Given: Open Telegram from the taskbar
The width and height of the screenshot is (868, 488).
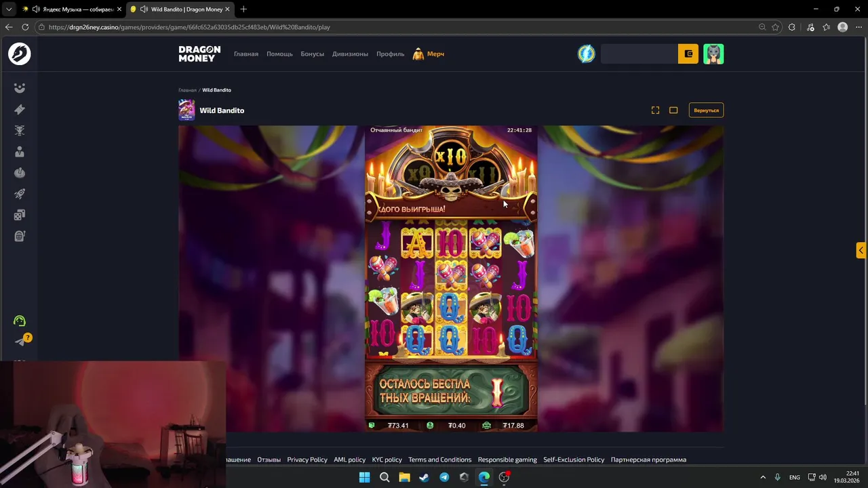Looking at the screenshot, I should (444, 477).
